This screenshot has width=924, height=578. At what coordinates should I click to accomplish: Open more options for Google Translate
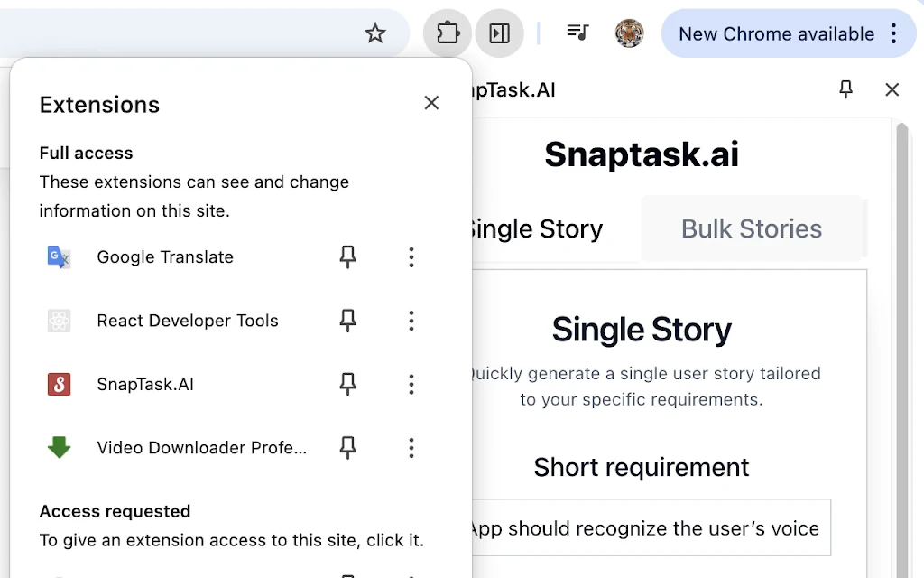coord(411,257)
